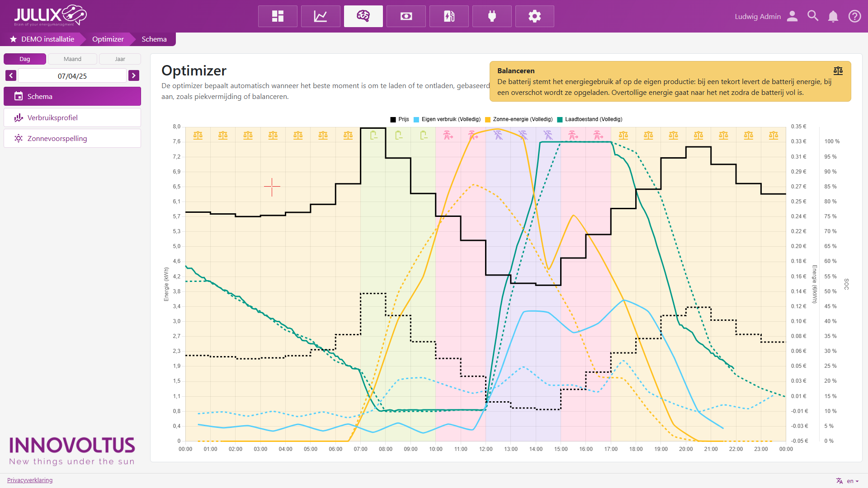Open the search magnifier icon
Screen dimensions: 868x488
click(812, 16)
